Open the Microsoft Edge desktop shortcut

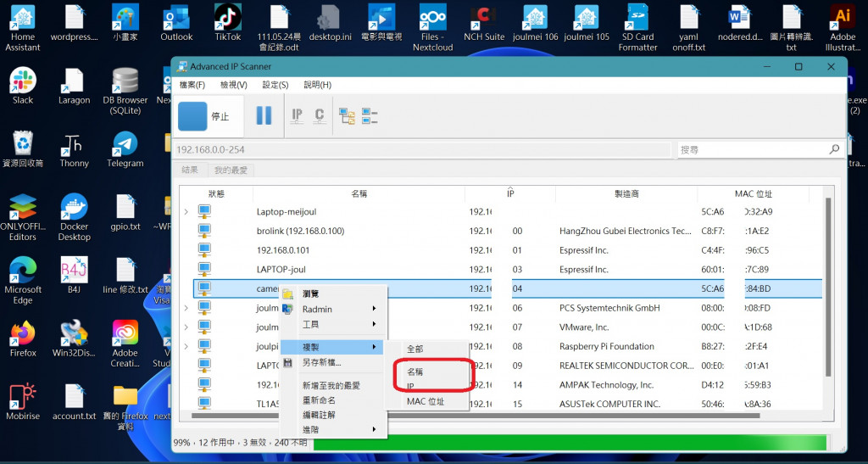(23, 282)
